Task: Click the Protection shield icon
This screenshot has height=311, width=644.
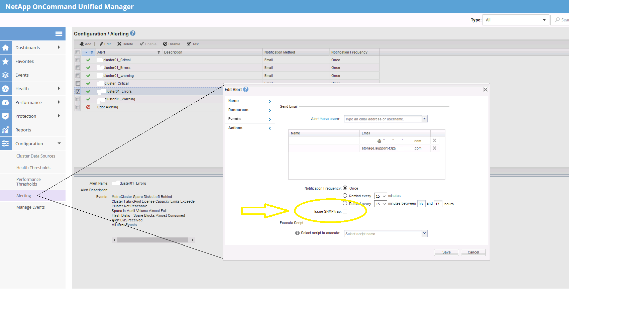Action: (6, 116)
